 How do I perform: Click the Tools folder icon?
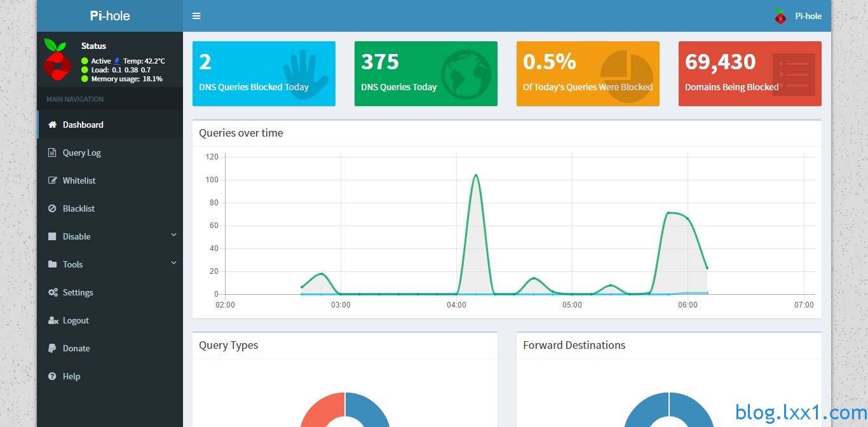[52, 264]
